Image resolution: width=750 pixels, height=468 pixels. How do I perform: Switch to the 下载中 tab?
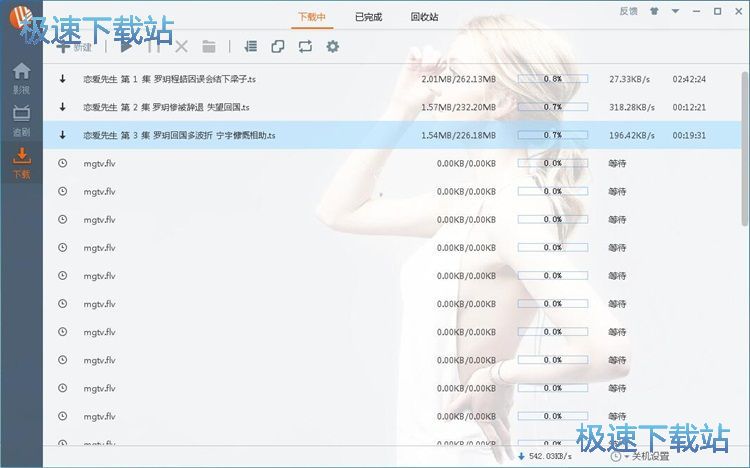point(312,17)
